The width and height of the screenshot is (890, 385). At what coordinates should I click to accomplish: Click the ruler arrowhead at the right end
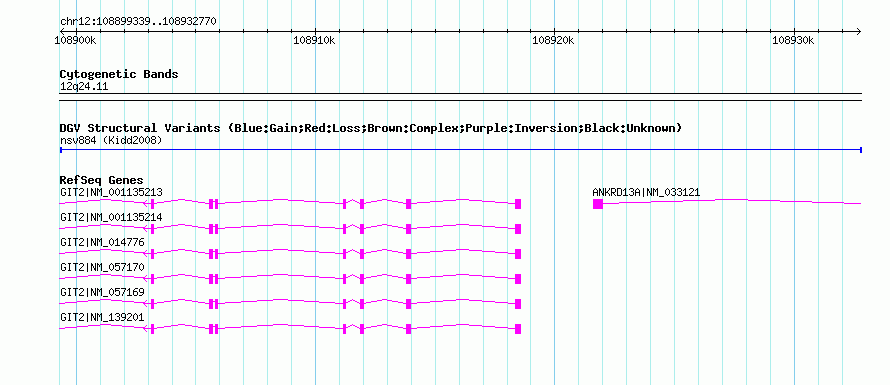pos(858,31)
